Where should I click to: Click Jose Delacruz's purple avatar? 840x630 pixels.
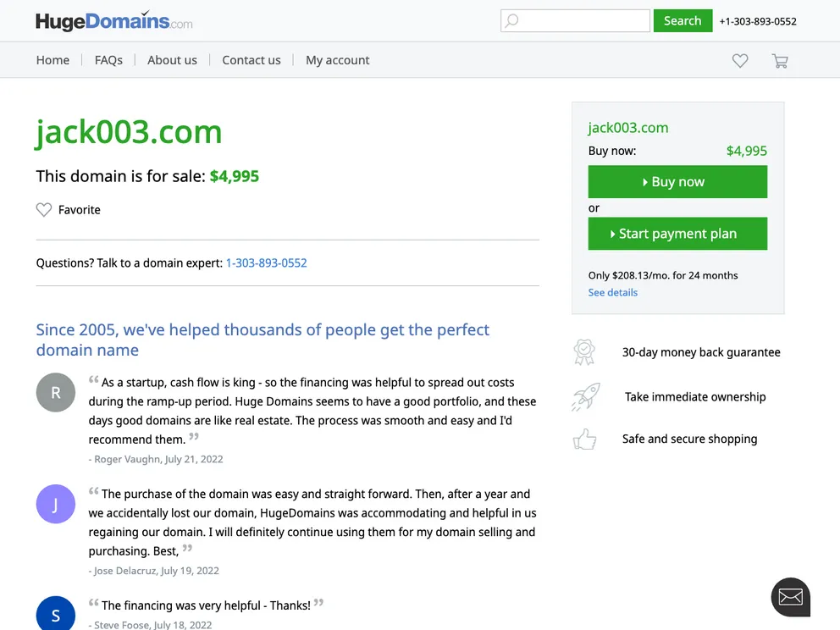(x=55, y=503)
